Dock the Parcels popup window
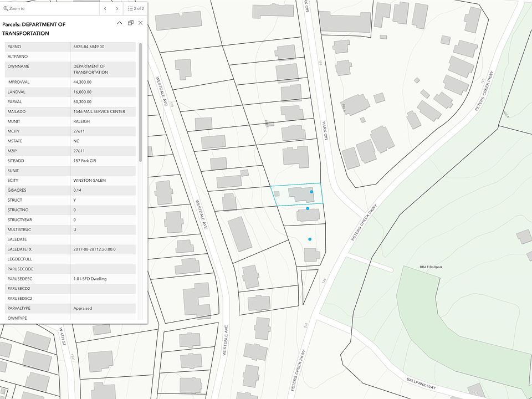 click(x=130, y=23)
